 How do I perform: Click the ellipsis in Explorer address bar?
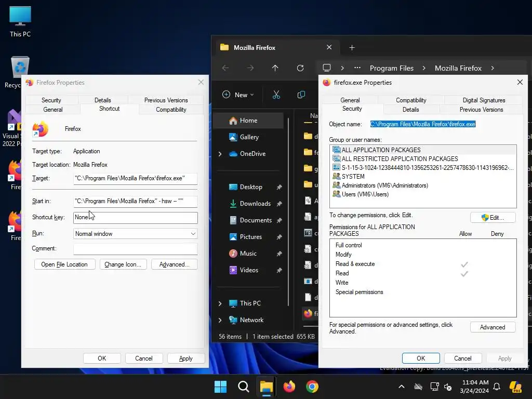[357, 68]
